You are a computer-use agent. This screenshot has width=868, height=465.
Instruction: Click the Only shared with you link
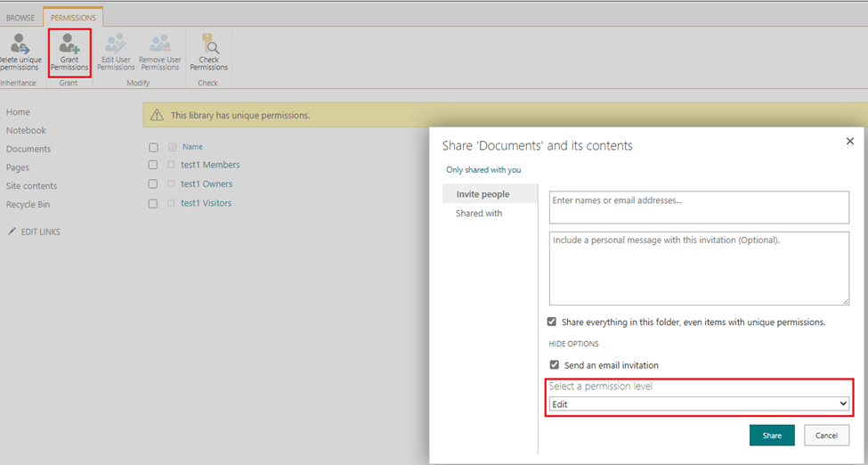coord(483,169)
